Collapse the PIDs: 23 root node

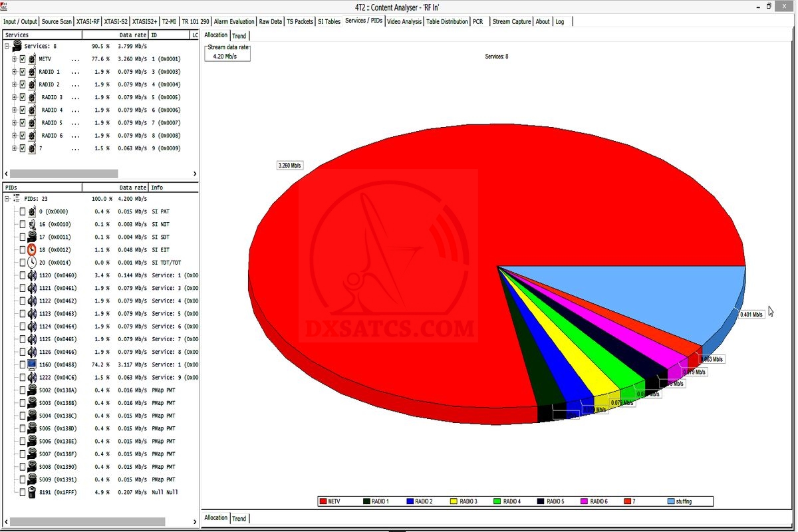[x=7, y=199]
